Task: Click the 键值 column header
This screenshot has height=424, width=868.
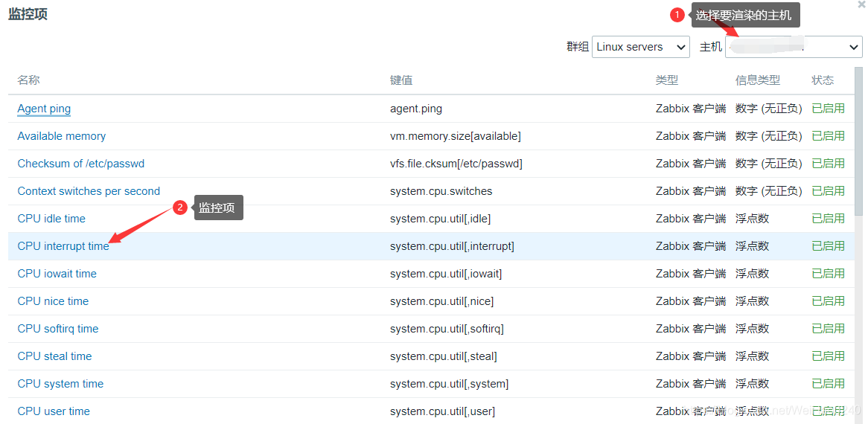Action: [x=401, y=80]
